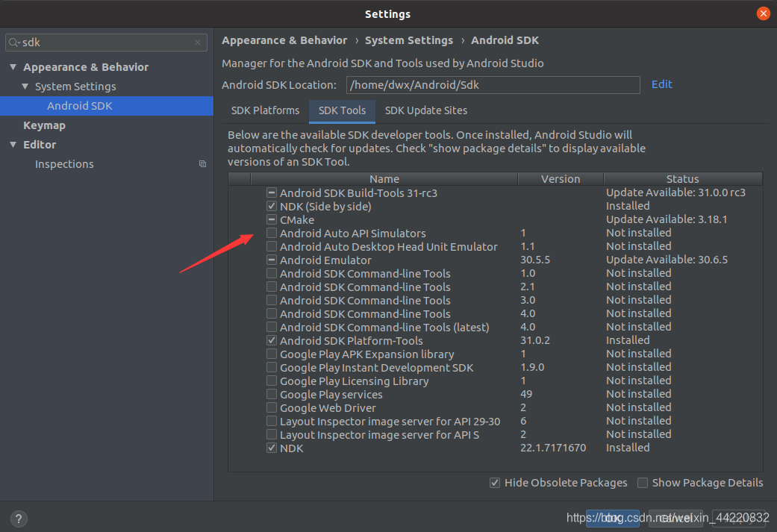Check Google Play services

(x=272, y=394)
